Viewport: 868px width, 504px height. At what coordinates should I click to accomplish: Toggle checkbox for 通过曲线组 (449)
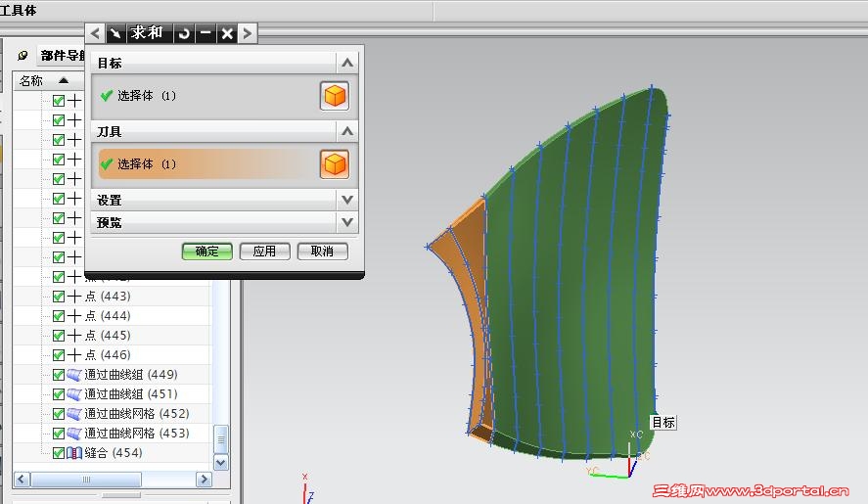59,375
